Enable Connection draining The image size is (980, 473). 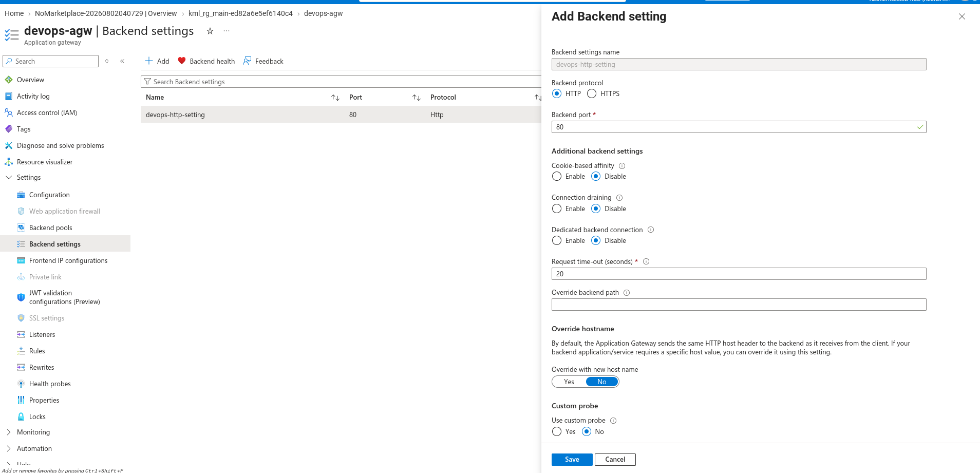pos(557,209)
